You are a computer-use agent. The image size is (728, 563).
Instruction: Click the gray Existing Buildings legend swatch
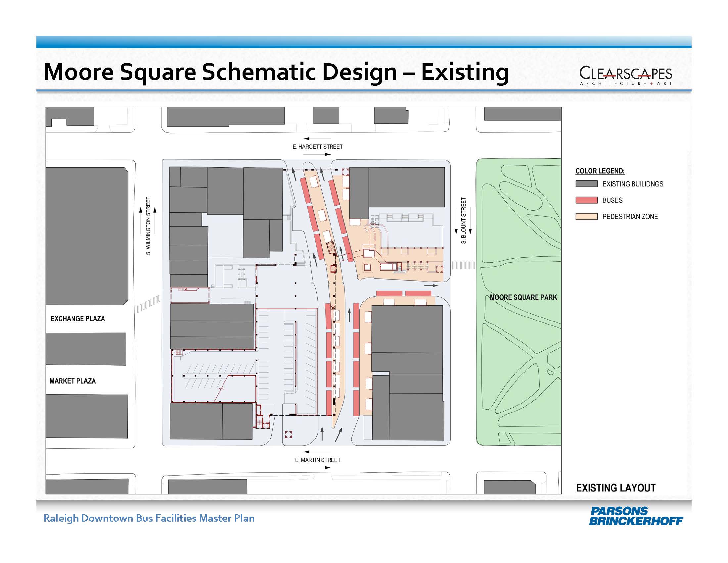coord(586,184)
